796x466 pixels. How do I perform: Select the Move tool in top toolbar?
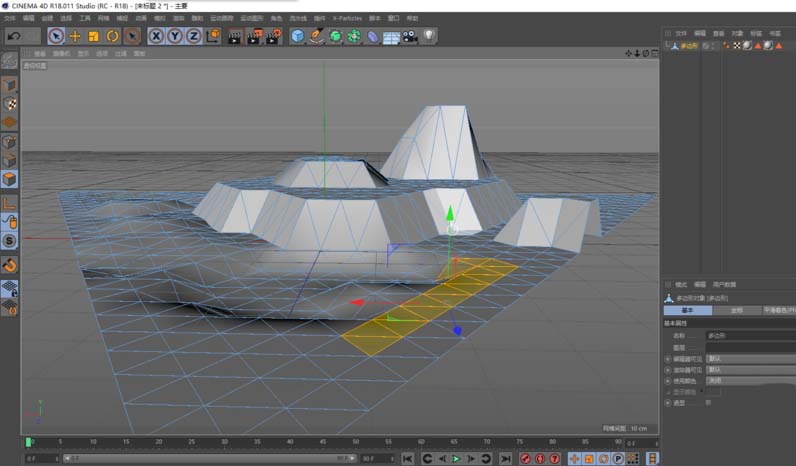click(x=75, y=36)
